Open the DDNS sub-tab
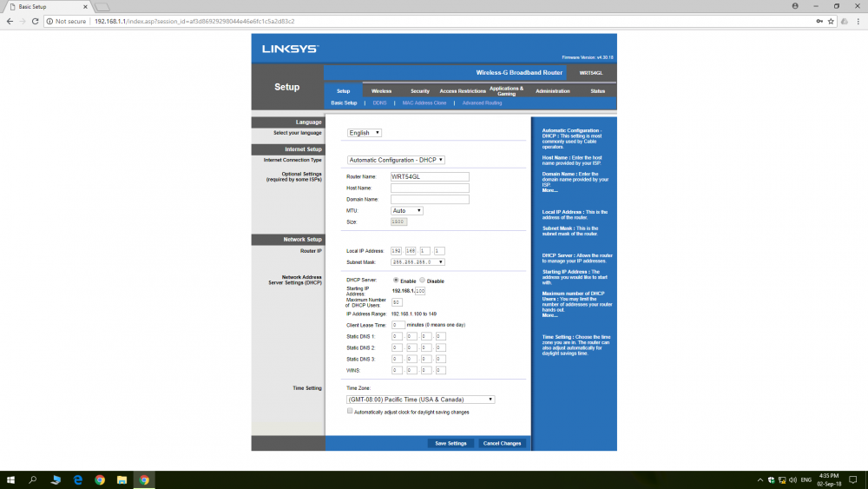 pyautogui.click(x=380, y=103)
